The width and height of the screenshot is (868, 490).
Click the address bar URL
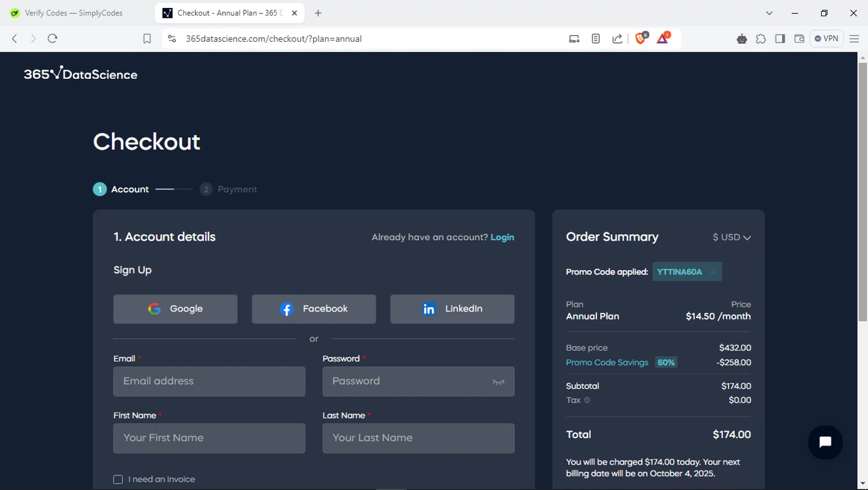coord(274,39)
